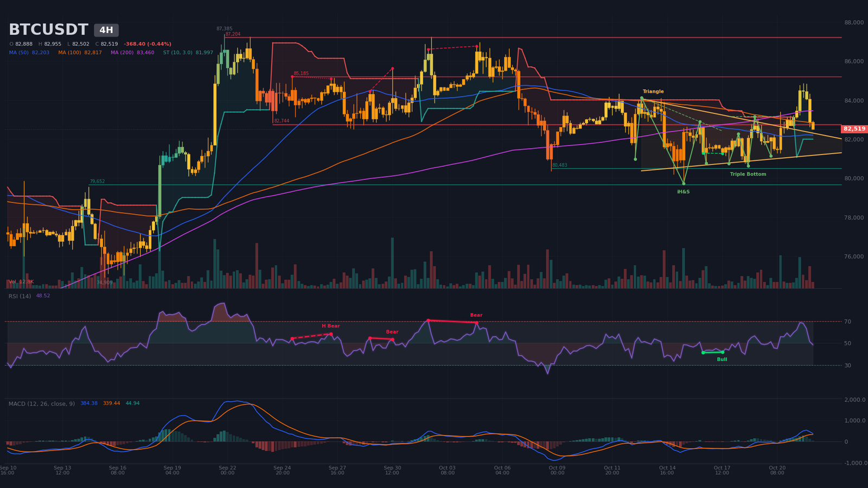Click the red 82,519 current price tag

coord(854,129)
